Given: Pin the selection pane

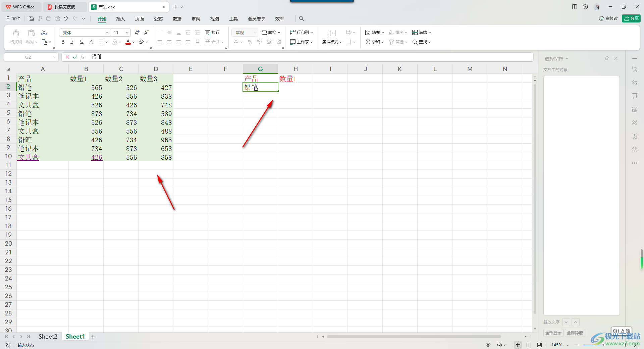Looking at the screenshot, I should (x=606, y=58).
